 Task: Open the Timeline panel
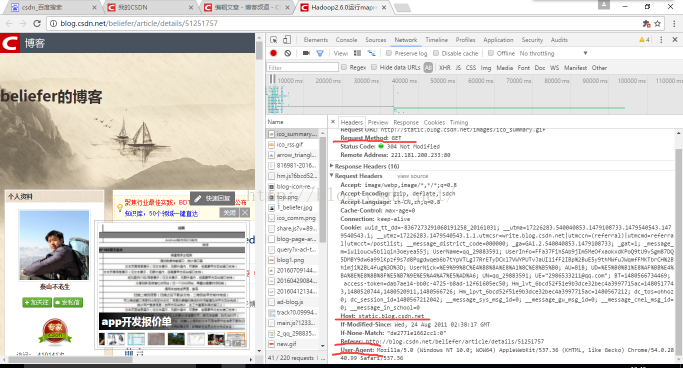click(x=436, y=40)
